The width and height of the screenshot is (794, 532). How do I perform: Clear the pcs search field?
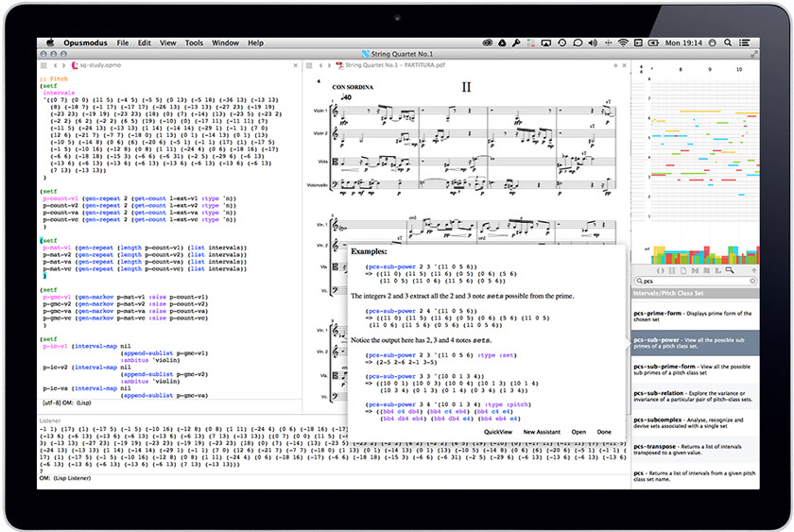click(752, 281)
